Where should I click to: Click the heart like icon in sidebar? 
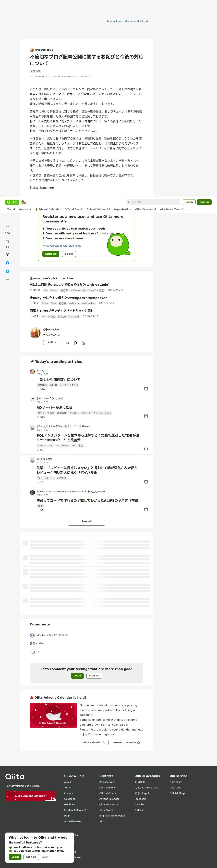coord(7,228)
